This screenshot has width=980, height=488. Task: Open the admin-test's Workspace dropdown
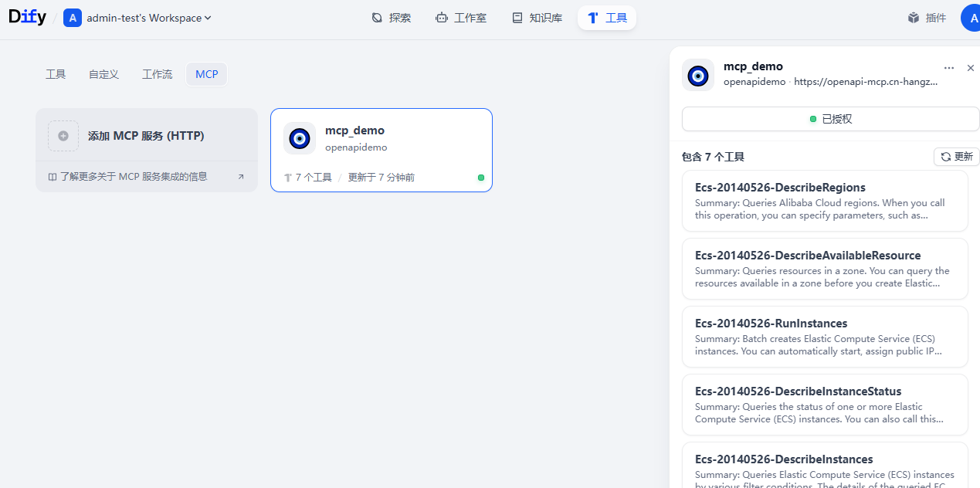pos(149,18)
